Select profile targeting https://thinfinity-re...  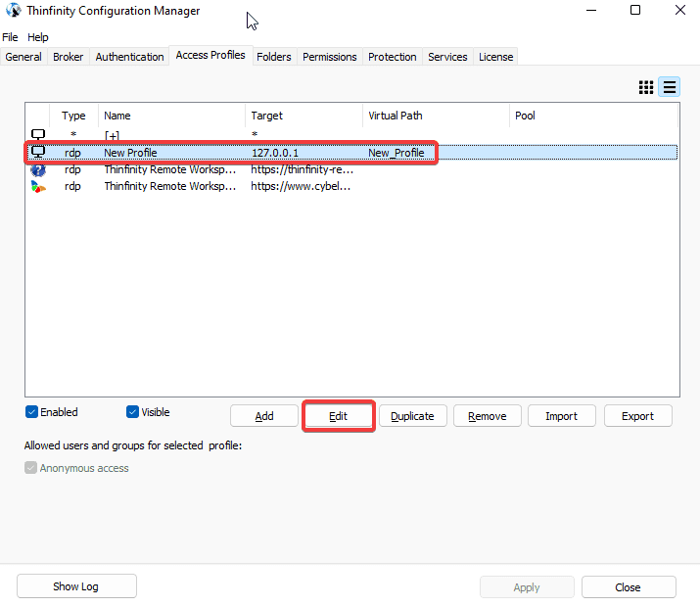pos(302,169)
